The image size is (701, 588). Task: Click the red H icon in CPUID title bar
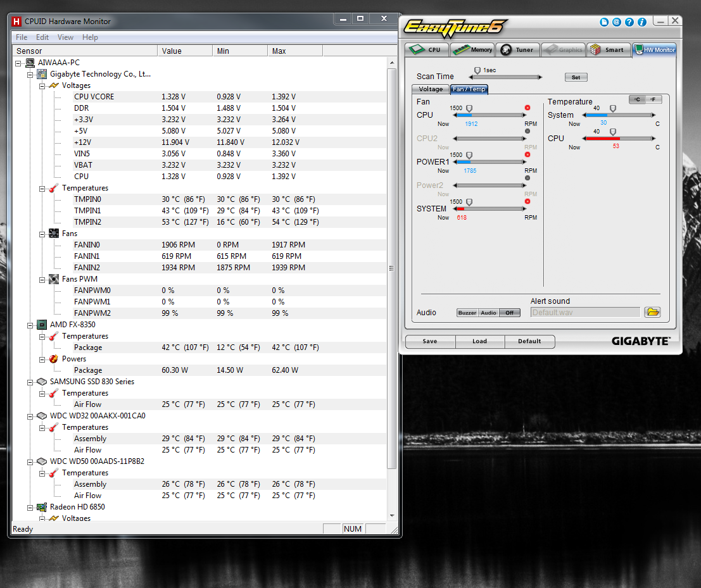click(x=16, y=22)
